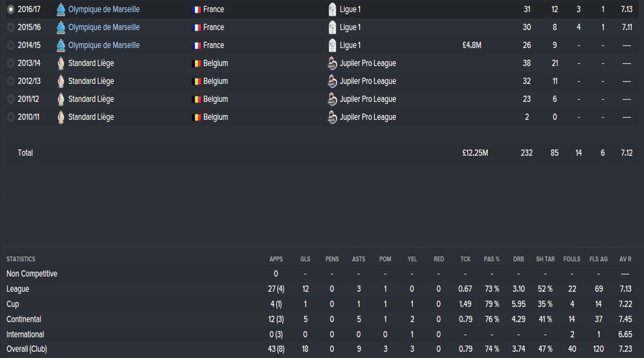Sort statistics by GLS column header
This screenshot has width=644, height=358.
[x=305, y=259]
